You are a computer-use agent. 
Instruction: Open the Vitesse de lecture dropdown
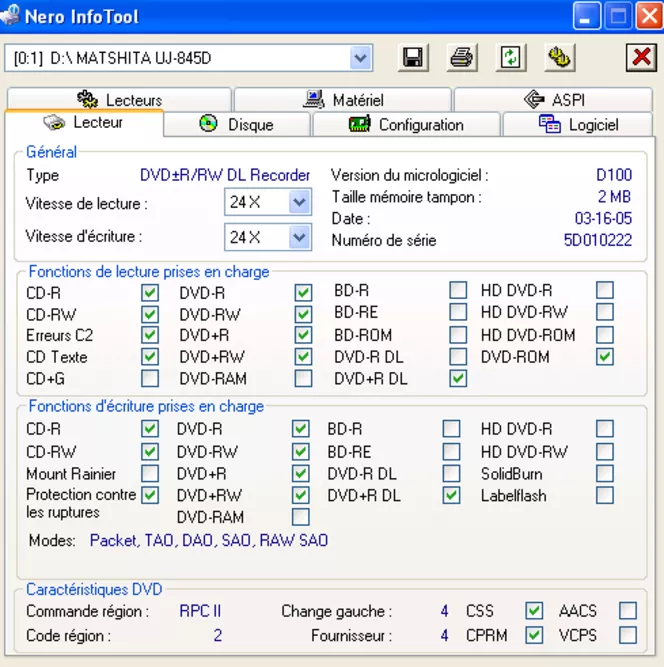(299, 202)
